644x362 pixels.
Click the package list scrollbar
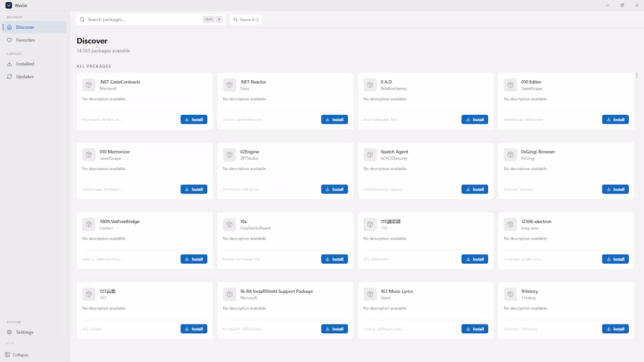[636, 76]
